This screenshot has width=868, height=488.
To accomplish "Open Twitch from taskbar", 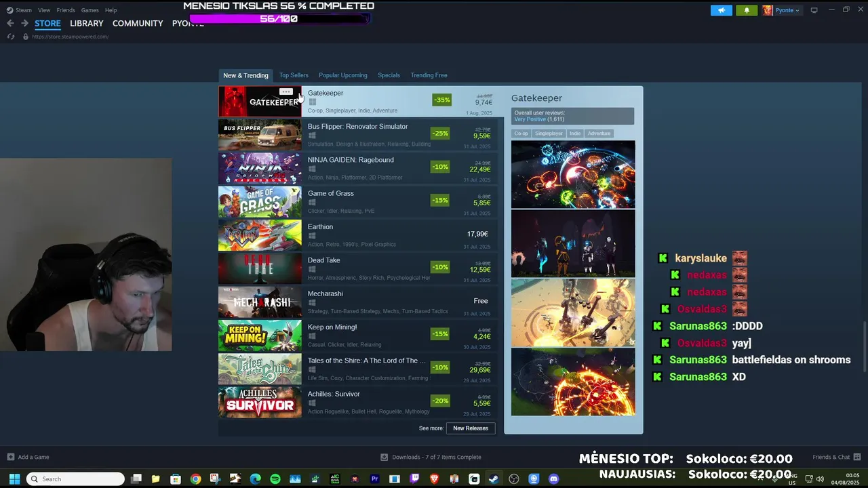I will point(414,479).
